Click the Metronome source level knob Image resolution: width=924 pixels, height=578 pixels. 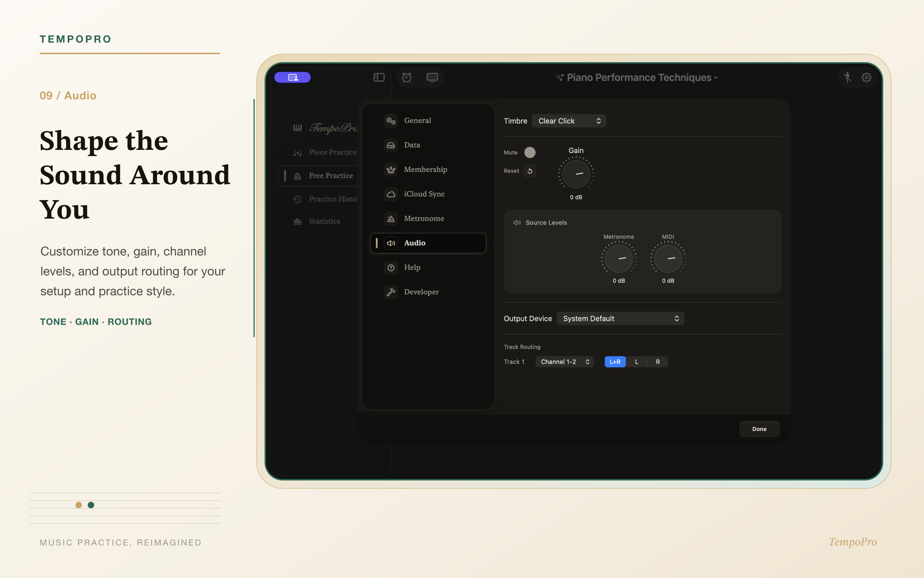click(619, 259)
